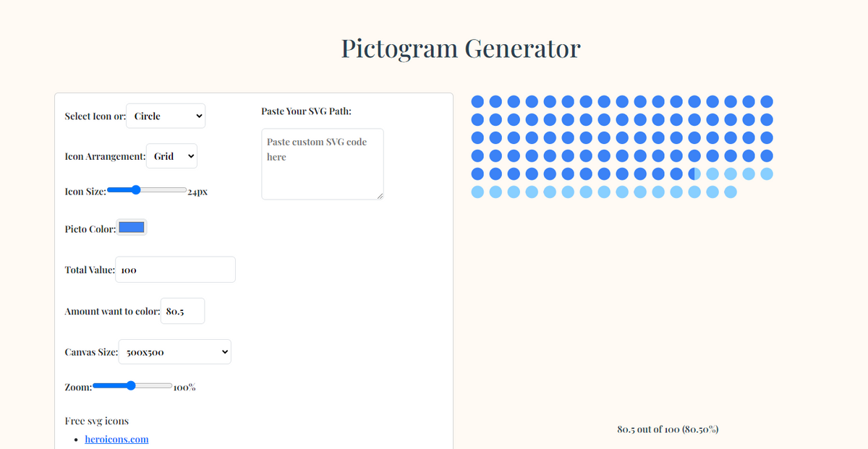This screenshot has height=449, width=868.
Task: Click the Amount want to color field
Action: coord(182,310)
